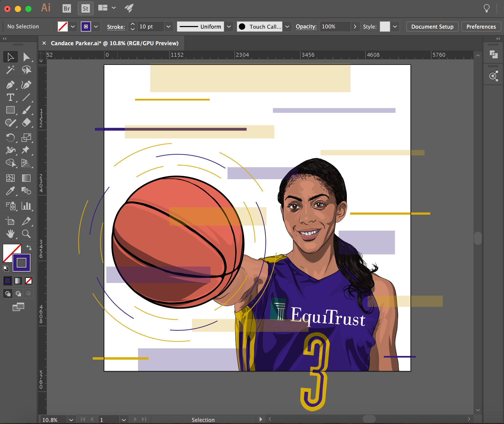Open Uniform width profile dropdown
The height and width of the screenshot is (424, 504).
pyautogui.click(x=229, y=27)
